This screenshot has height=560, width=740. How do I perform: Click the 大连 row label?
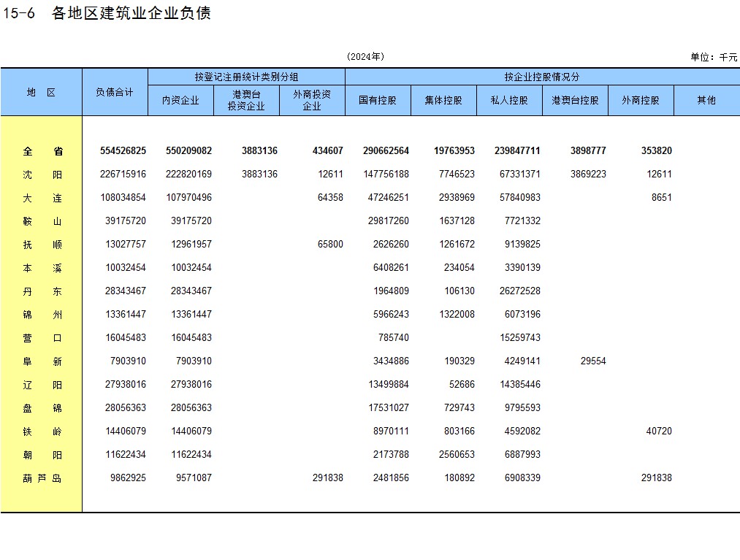tap(42, 198)
